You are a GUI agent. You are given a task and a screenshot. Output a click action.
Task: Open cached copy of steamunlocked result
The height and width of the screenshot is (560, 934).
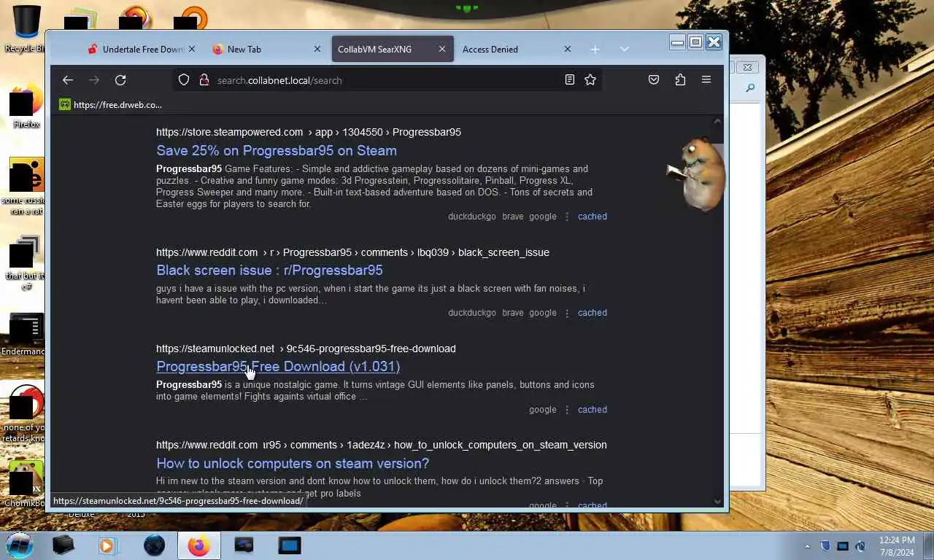593,410
